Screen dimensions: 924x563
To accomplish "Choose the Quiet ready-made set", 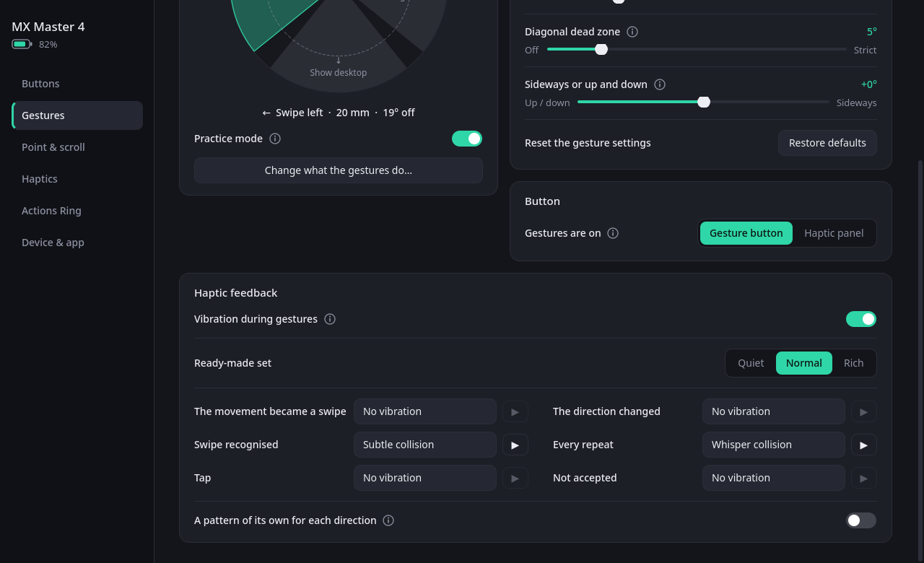I will [751, 363].
